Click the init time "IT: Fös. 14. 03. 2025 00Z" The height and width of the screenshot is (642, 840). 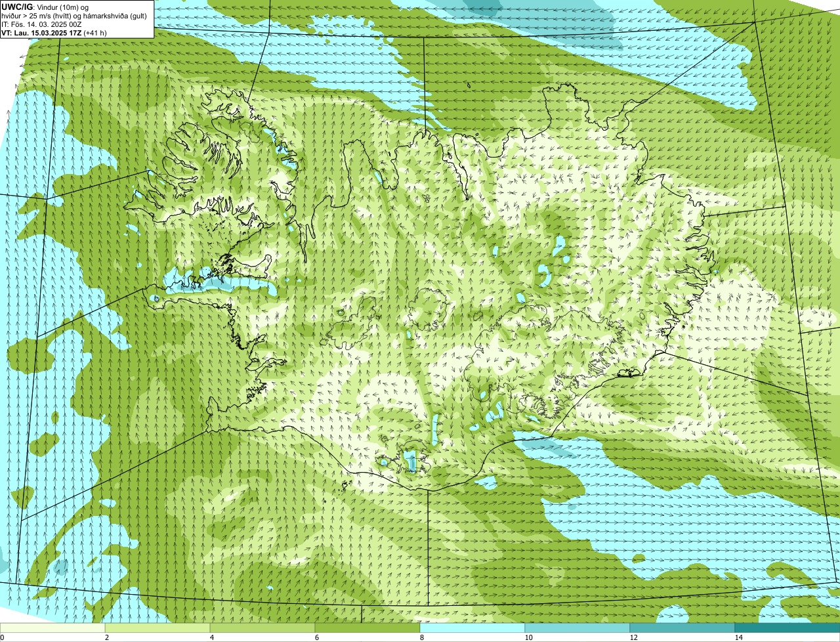click(41, 24)
